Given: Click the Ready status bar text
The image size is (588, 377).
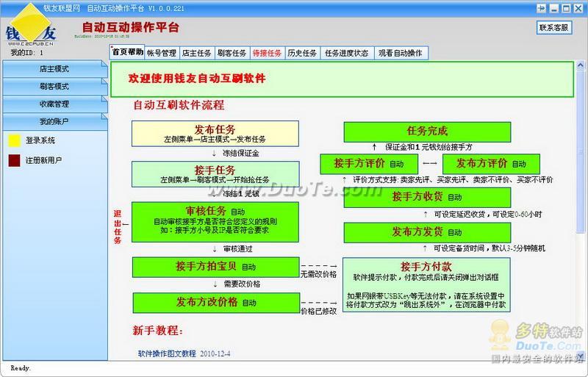Looking at the screenshot, I should click(x=21, y=368).
